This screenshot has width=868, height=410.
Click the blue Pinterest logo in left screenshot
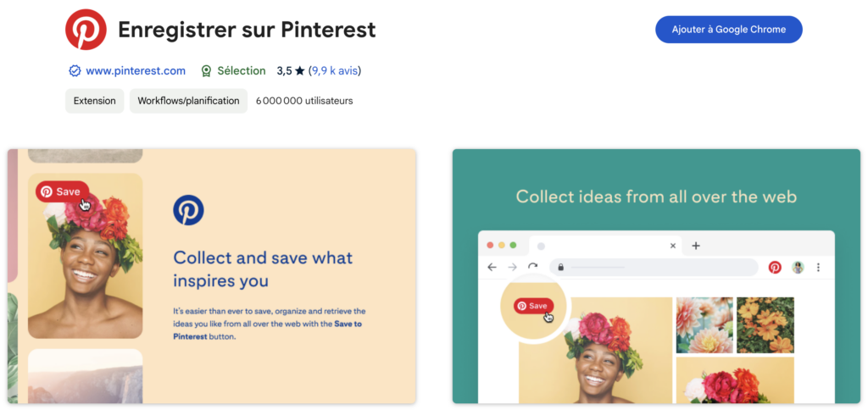[x=188, y=209]
